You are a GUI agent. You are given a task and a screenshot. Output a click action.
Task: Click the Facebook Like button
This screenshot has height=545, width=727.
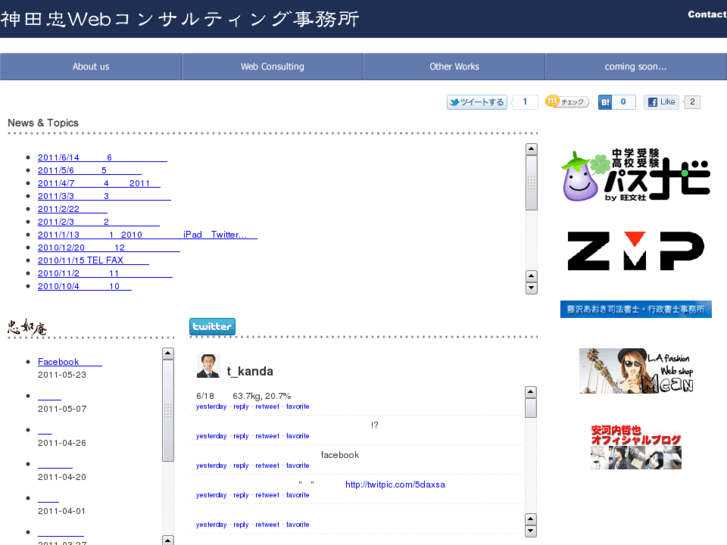pos(661,102)
